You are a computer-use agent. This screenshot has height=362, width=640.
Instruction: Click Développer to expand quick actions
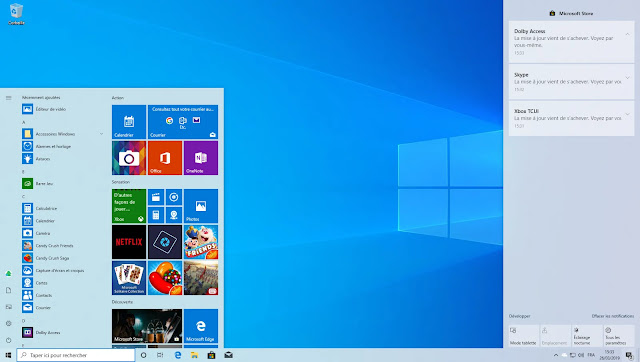pyautogui.click(x=519, y=316)
